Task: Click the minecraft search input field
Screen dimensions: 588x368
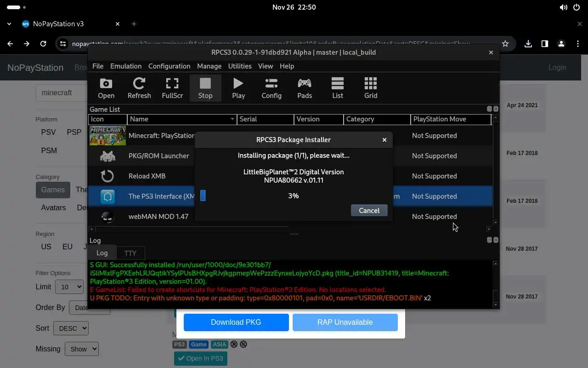Action: (62, 93)
